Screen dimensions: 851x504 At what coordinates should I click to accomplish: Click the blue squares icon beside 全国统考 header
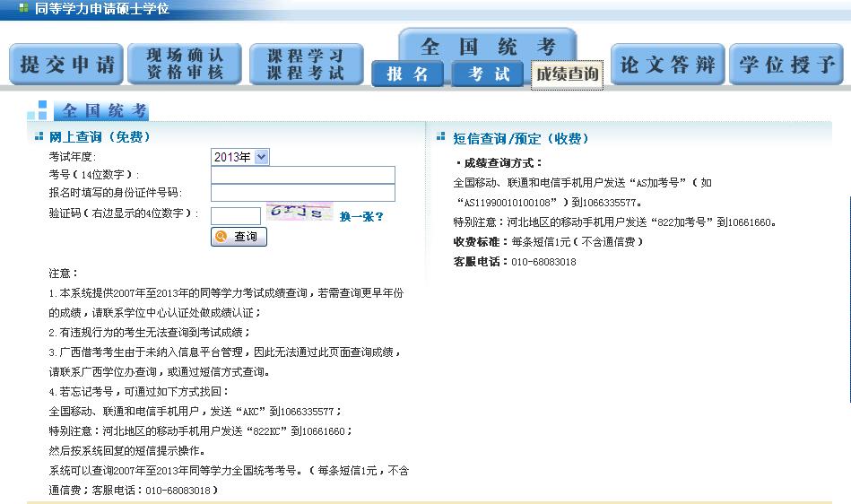click(37, 110)
